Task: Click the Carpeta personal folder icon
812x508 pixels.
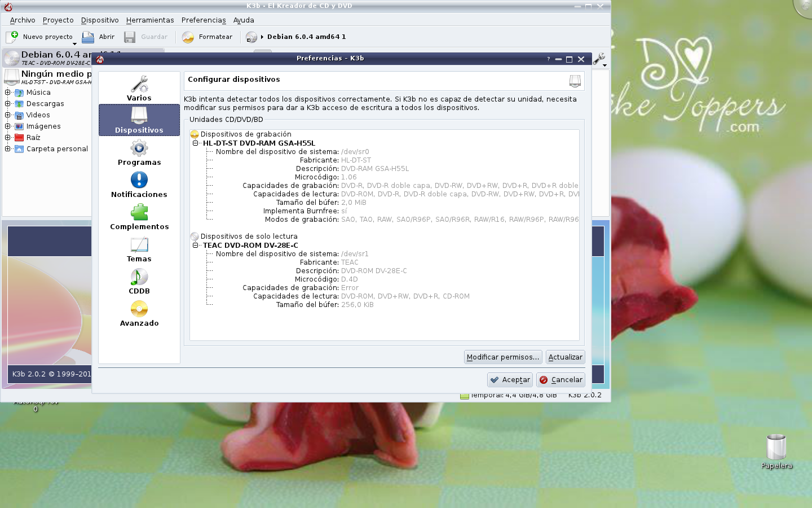Action: tap(19, 149)
